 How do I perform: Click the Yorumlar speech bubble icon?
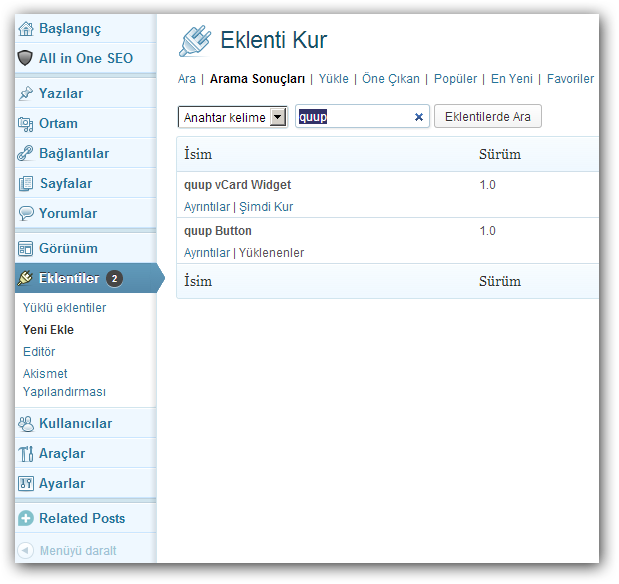[x=26, y=213]
